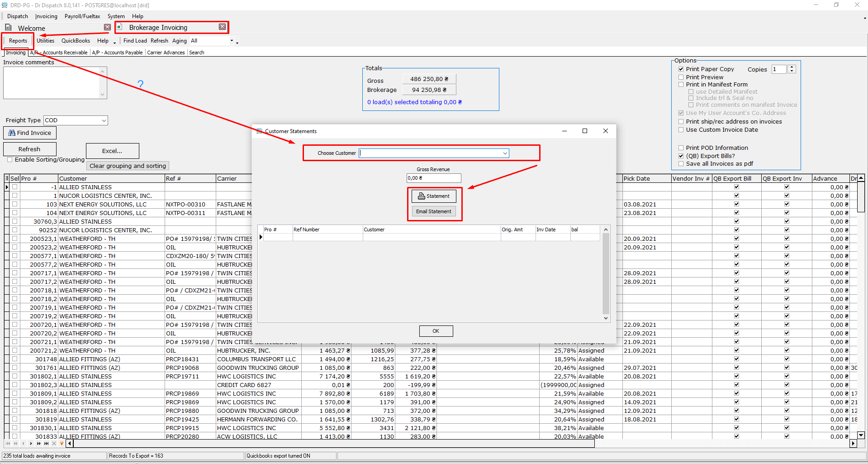
Task: Skip to next page of grid records
Action: pyautogui.click(x=38, y=444)
